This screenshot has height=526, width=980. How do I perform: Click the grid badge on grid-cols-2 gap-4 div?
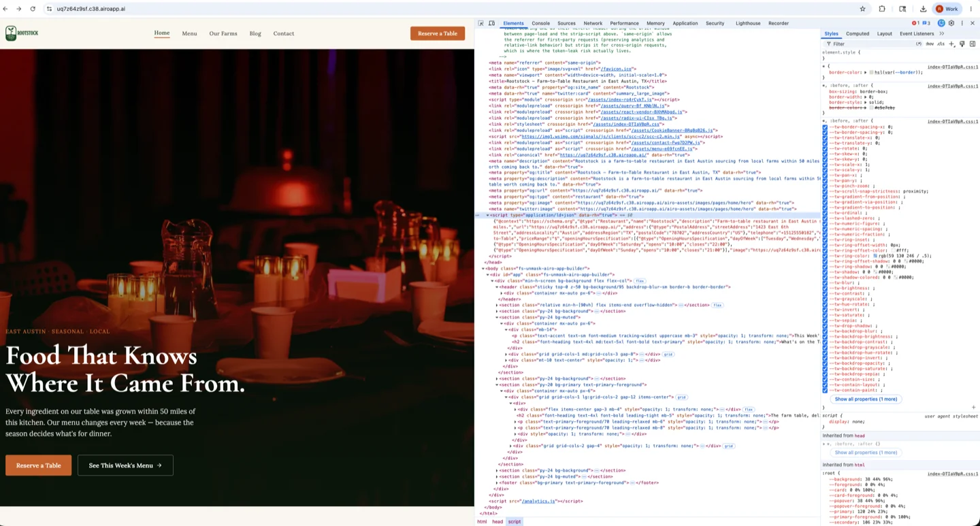click(x=729, y=446)
